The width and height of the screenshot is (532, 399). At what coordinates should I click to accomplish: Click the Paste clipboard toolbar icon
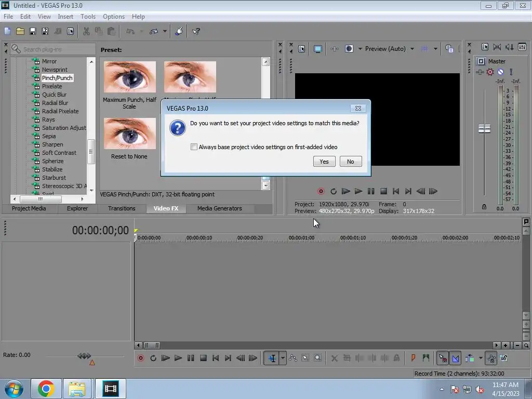111,31
